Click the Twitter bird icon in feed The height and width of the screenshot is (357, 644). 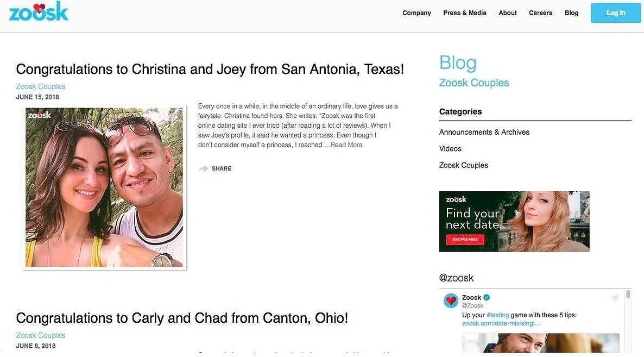coord(615,298)
